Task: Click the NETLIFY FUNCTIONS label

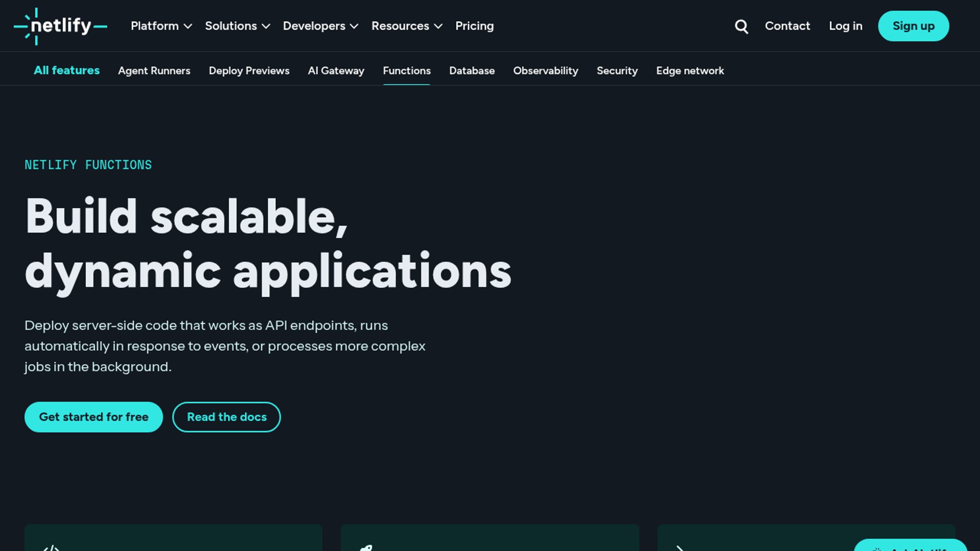Action: [88, 165]
